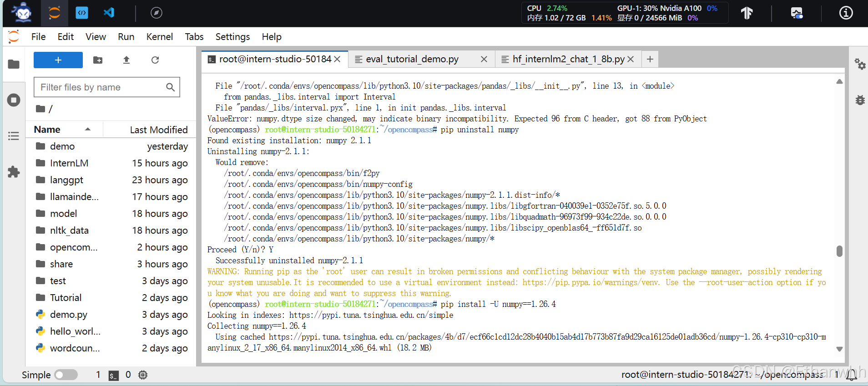
Task: Click the New Folder icon
Action: [x=98, y=60]
